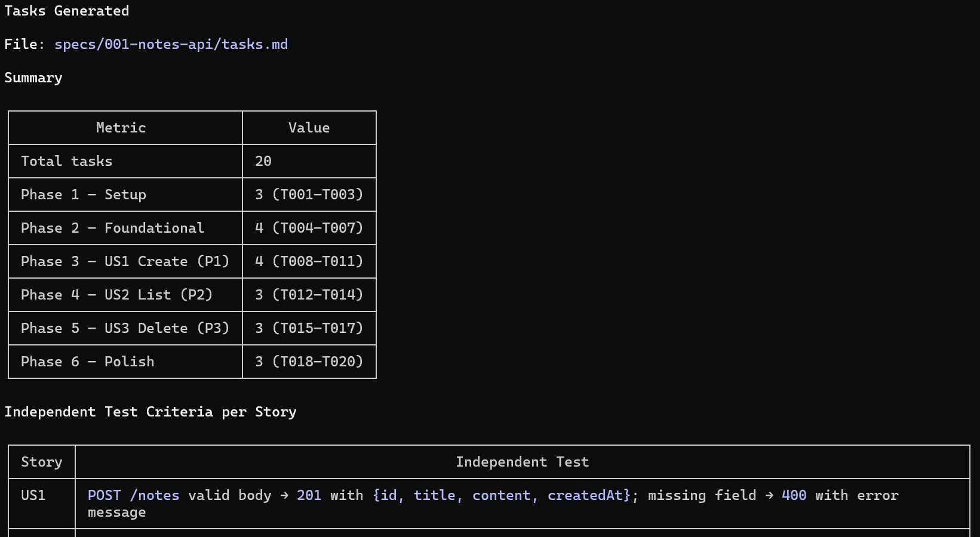This screenshot has width=980, height=537.
Task: Select the Phase 4 — US2 List (P2) row
Action: 117,294
